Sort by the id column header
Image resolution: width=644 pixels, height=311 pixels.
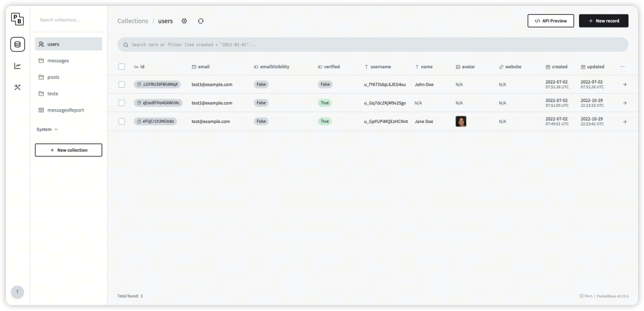[x=139, y=67]
